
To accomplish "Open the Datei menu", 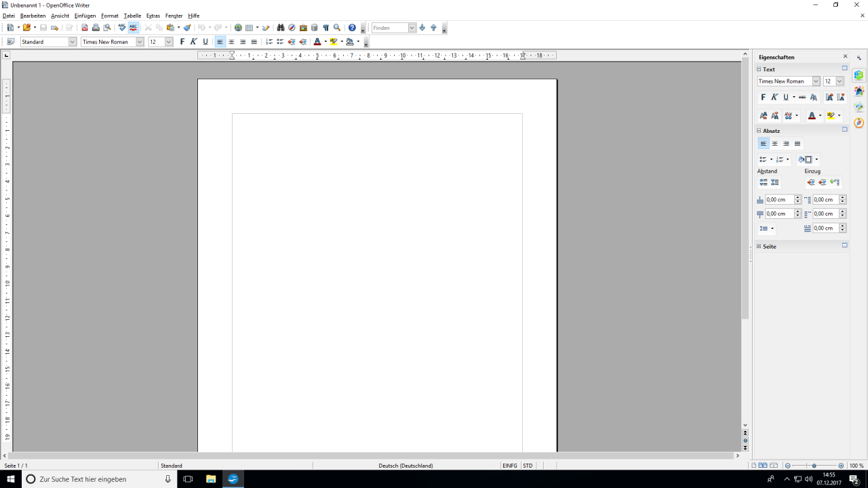I will (x=9, y=16).
